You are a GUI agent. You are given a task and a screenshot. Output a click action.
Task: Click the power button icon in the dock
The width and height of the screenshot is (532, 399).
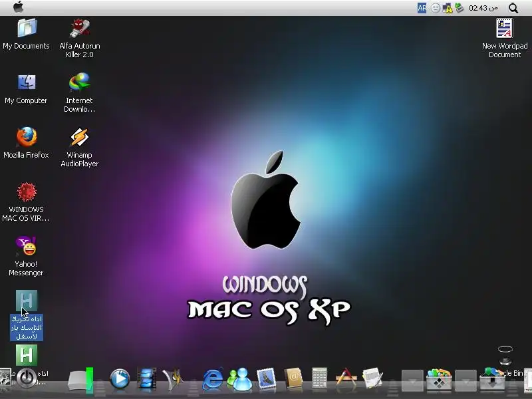[x=27, y=378]
